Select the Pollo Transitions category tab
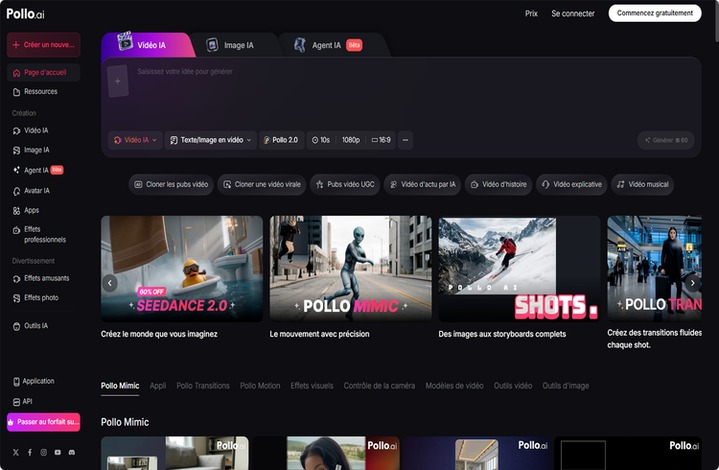 203,386
